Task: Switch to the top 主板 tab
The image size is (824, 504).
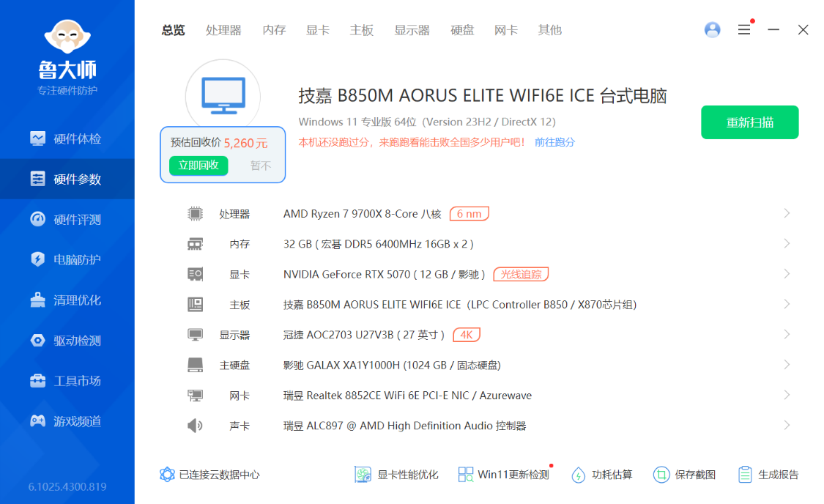Action: coord(362,30)
